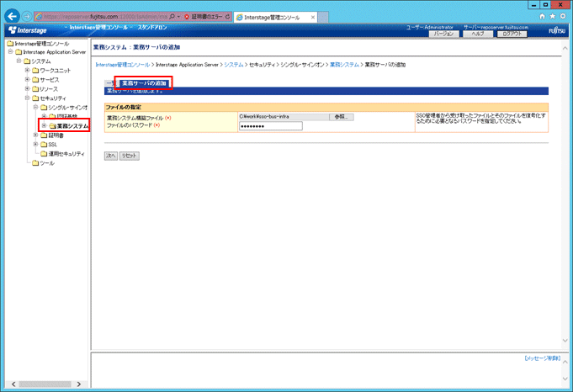This screenshot has width=573, height=392.
Task: Expand the サービス tree node
Action: pyautogui.click(x=28, y=79)
